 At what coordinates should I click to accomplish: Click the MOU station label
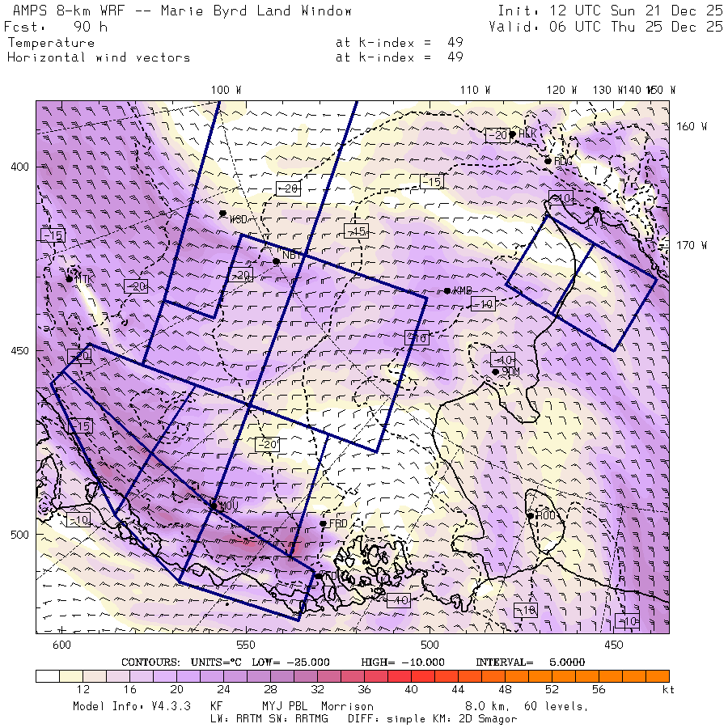228,506
